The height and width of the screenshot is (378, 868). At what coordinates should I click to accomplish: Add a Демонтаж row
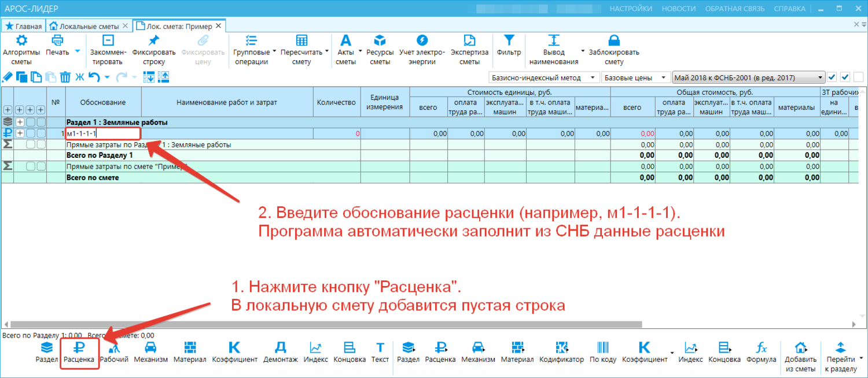coord(280,353)
